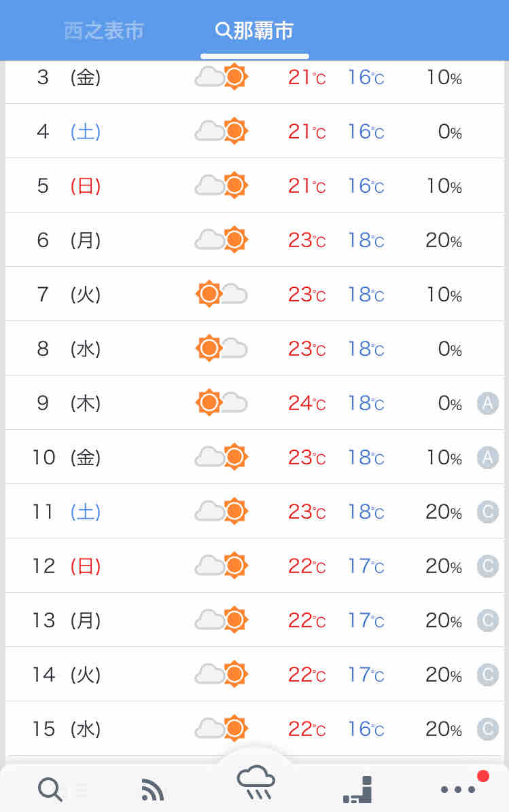Switch to the 西之表市 tab
Viewport: 509px width, 812px height.
pyautogui.click(x=104, y=31)
